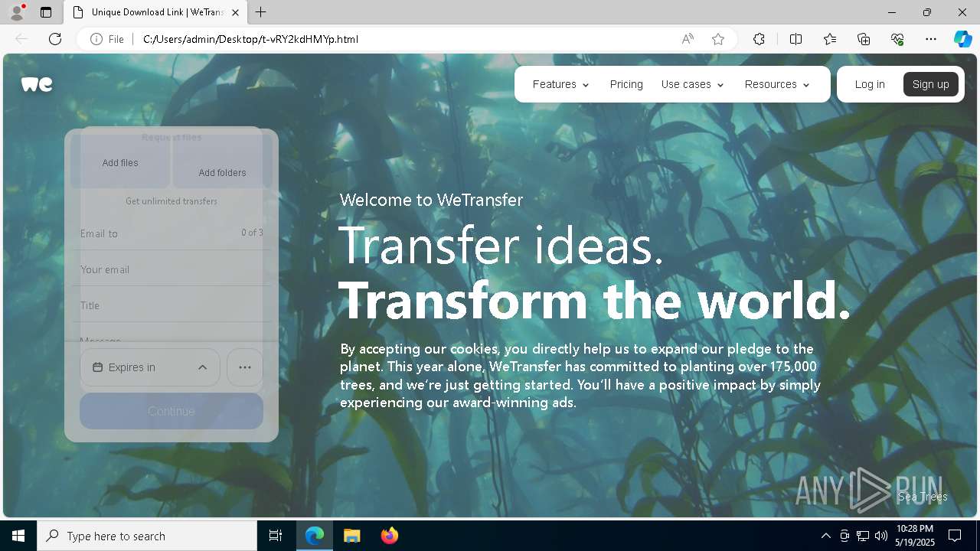This screenshot has width=980, height=551.
Task: Open the notifications center
Action: point(955,536)
